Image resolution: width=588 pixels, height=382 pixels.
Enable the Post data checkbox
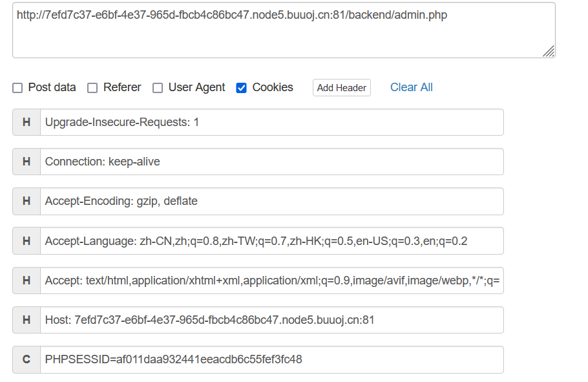[x=17, y=88]
